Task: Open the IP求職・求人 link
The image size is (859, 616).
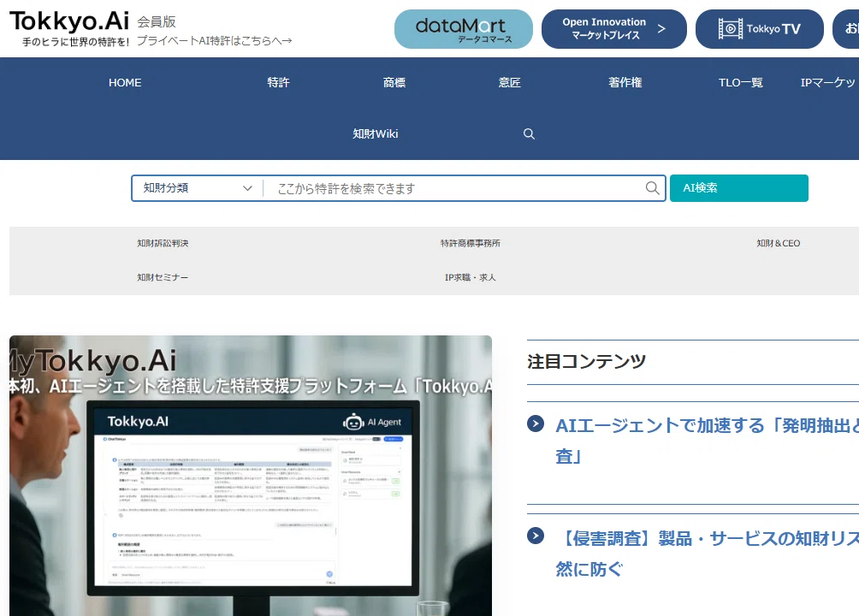Action: (470, 277)
